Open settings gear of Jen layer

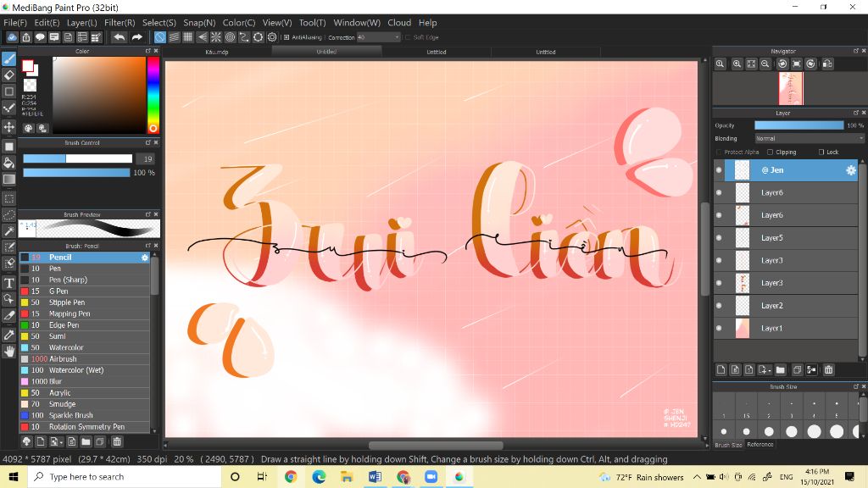tap(851, 170)
